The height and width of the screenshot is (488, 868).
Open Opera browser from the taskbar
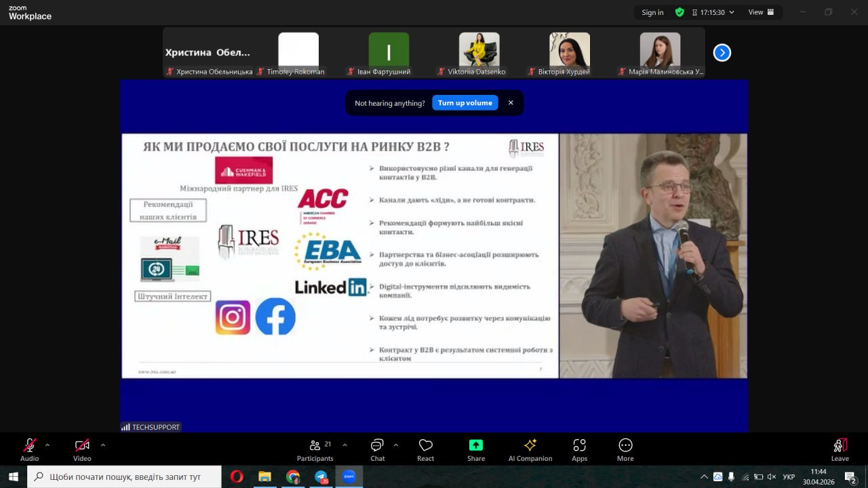click(237, 476)
